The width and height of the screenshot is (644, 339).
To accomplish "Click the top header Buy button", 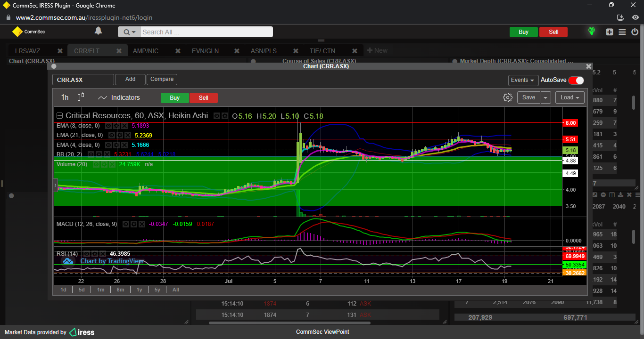I will click(523, 32).
